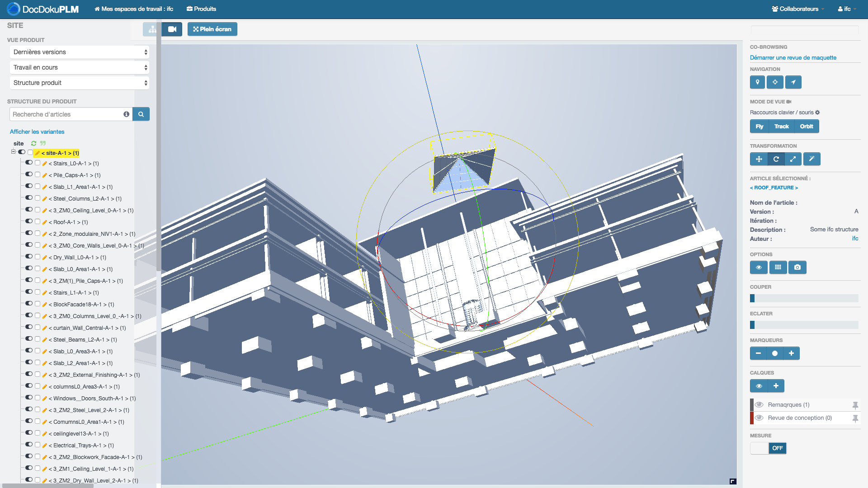
Task: Click the grid icon in Options
Action: [778, 267]
